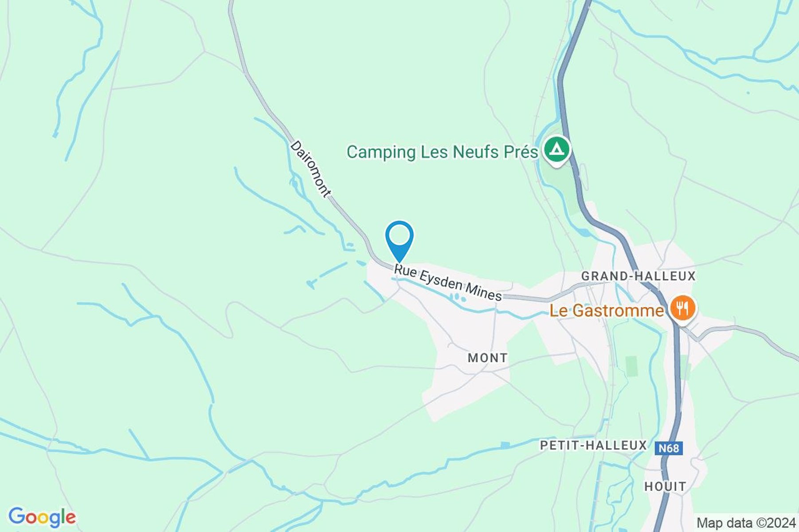Viewport: 799px width, 532px height.
Task: Click the small green park rectangle near Houit
Action: point(631,366)
